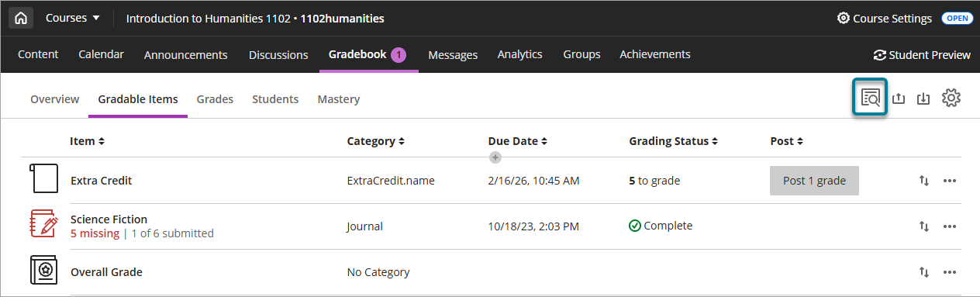Open gradebook settings gear

click(x=951, y=98)
